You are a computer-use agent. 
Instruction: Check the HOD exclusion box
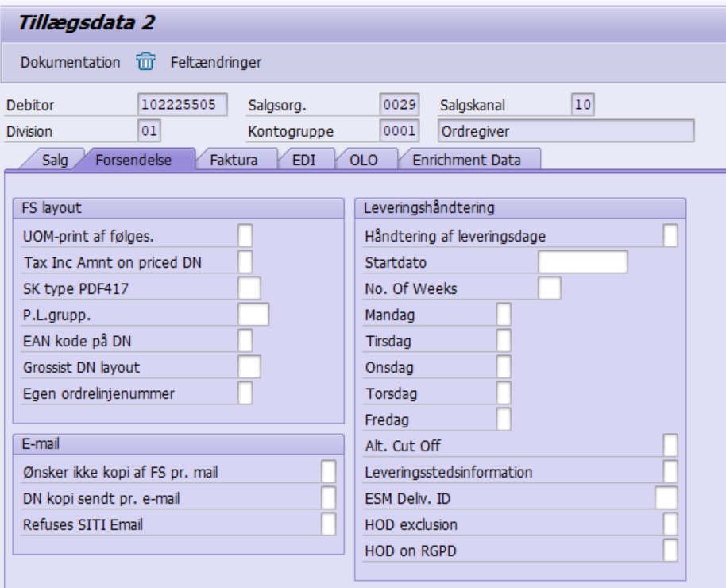pos(670,524)
